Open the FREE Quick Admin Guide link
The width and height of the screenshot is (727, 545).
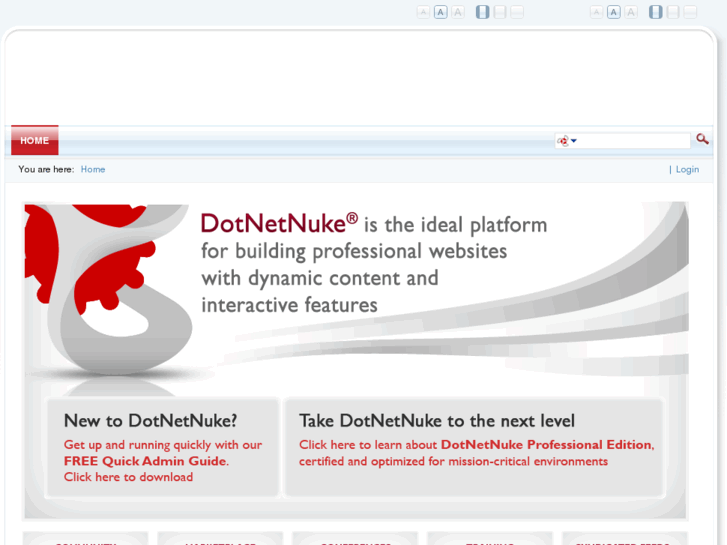point(145,461)
